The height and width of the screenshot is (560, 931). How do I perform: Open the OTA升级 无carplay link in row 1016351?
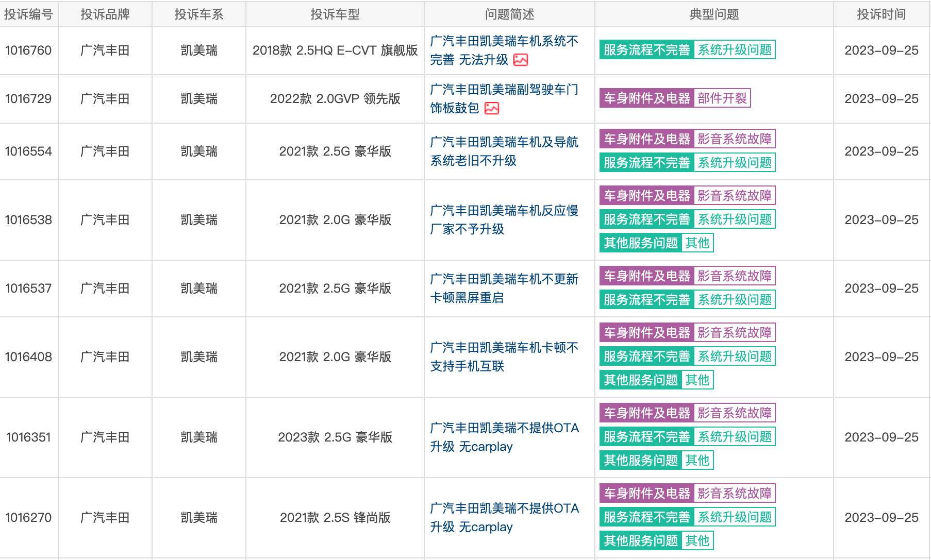click(x=505, y=437)
